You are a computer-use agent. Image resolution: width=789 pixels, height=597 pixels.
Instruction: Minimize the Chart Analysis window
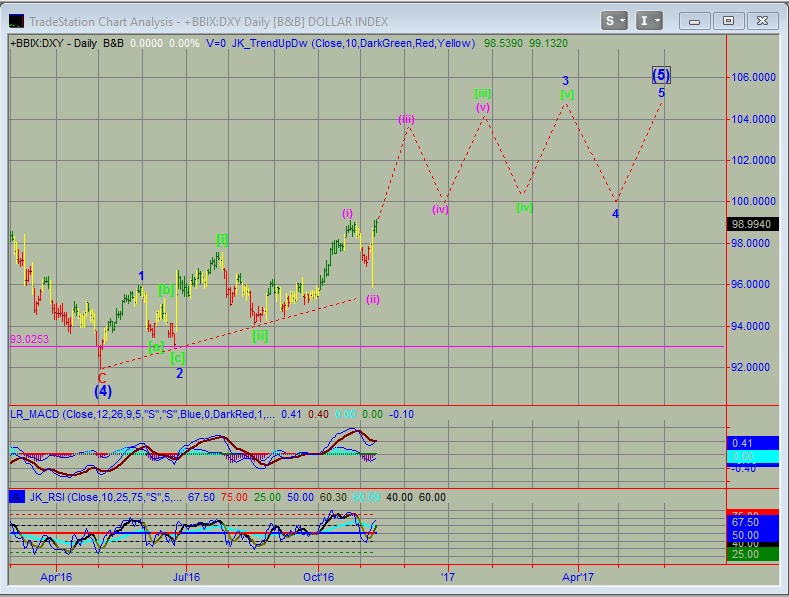[697, 20]
